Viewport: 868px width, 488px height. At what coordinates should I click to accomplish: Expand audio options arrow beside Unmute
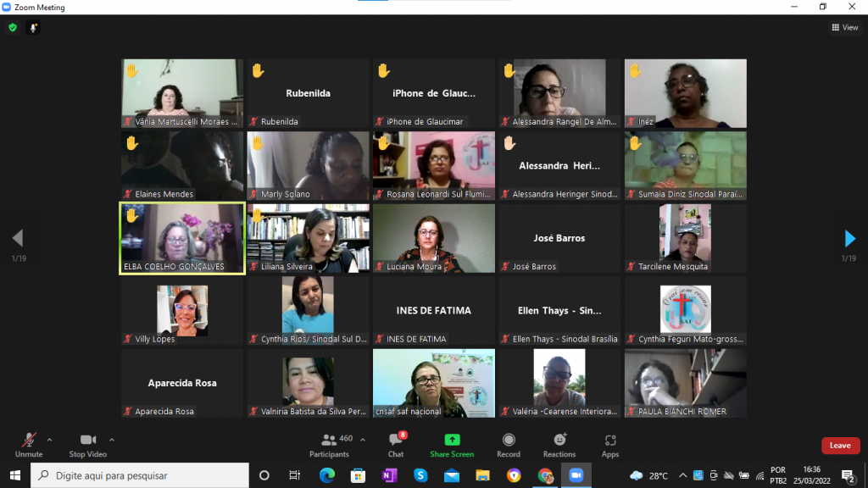[x=49, y=440]
